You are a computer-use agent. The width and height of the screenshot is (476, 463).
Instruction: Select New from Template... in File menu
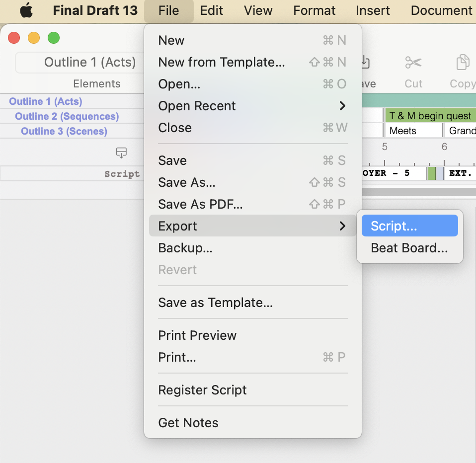[x=222, y=62]
